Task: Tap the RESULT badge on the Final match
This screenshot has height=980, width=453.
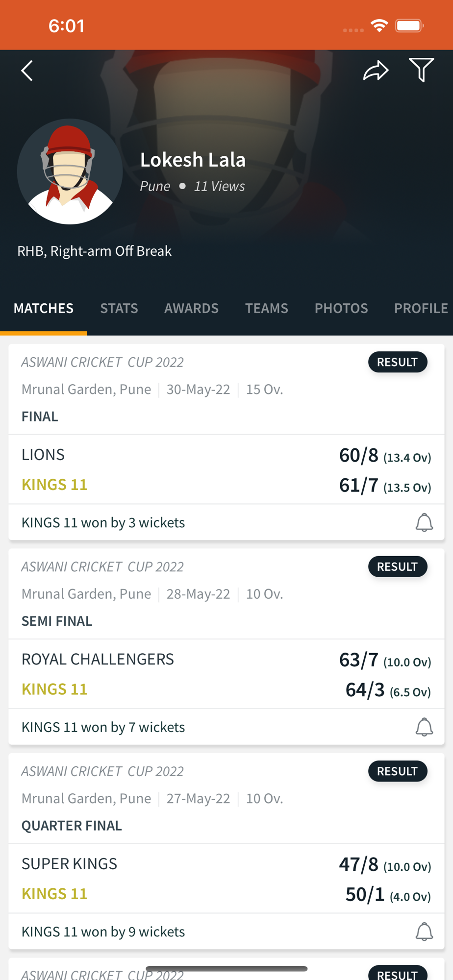Action: point(398,362)
